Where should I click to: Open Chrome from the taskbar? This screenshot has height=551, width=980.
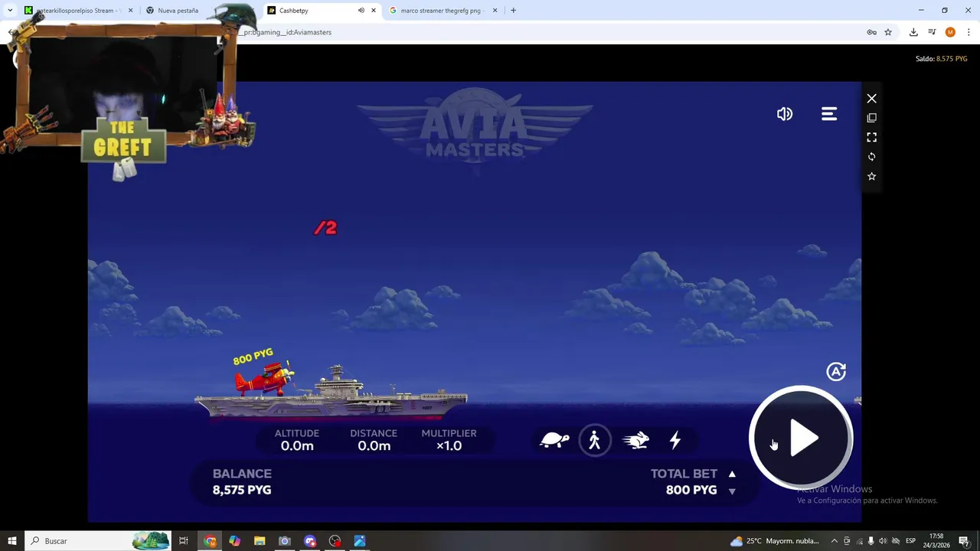[x=210, y=541]
